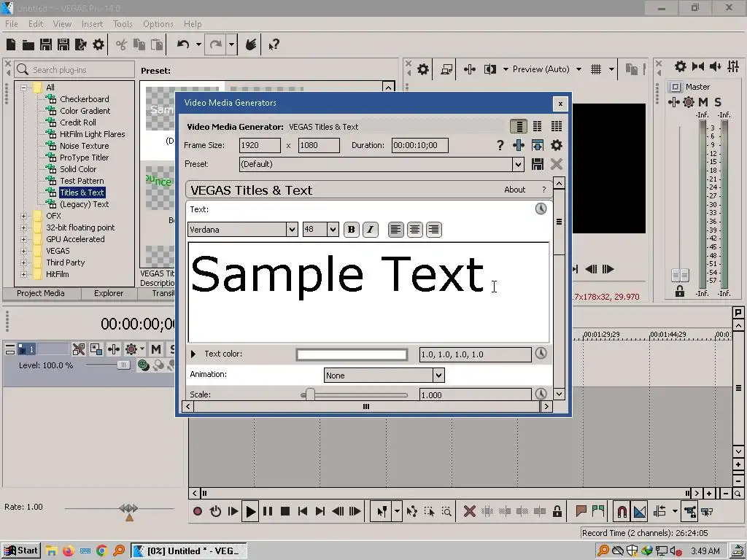747x560 pixels.
Task: Click the white Text color swatch
Action: tap(352, 354)
